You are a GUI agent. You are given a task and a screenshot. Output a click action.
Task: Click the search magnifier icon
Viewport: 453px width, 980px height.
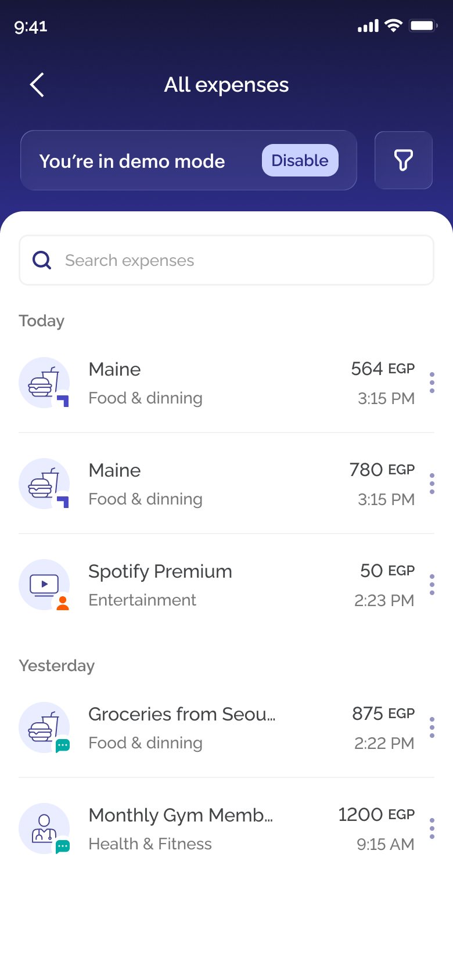42,260
